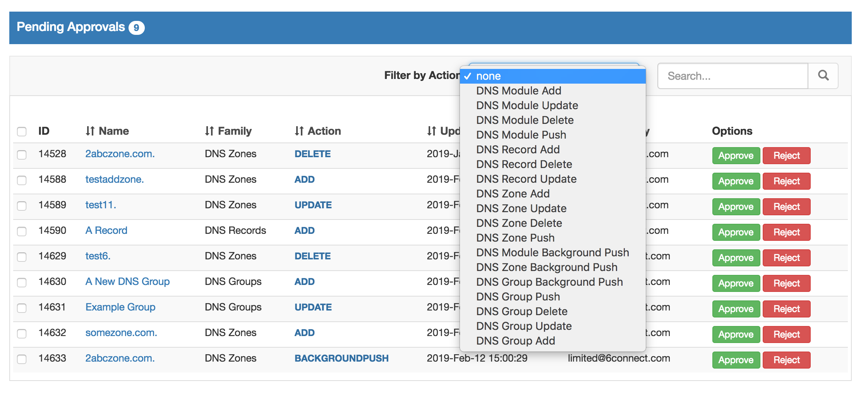Select the 'none' filter option
Screen dimensions: 868x398
[488, 76]
